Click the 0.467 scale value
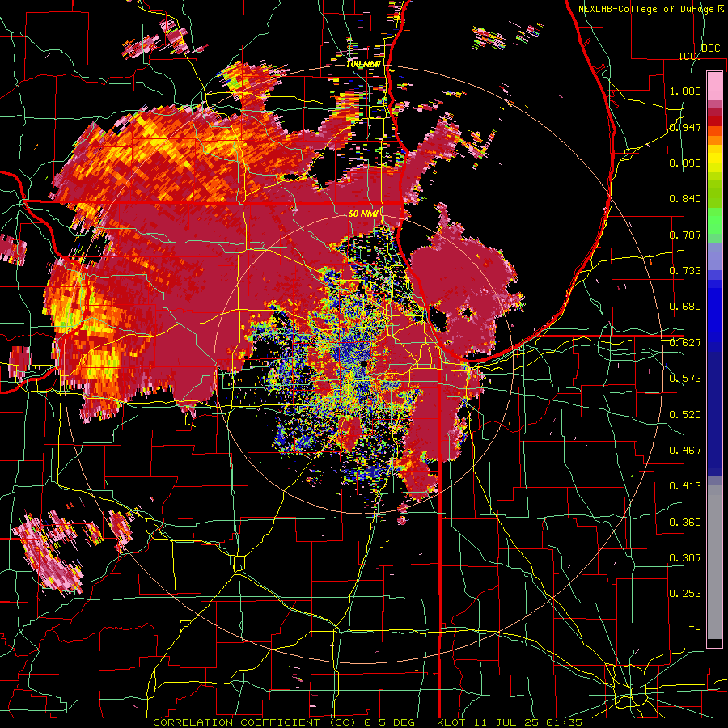 tap(685, 451)
